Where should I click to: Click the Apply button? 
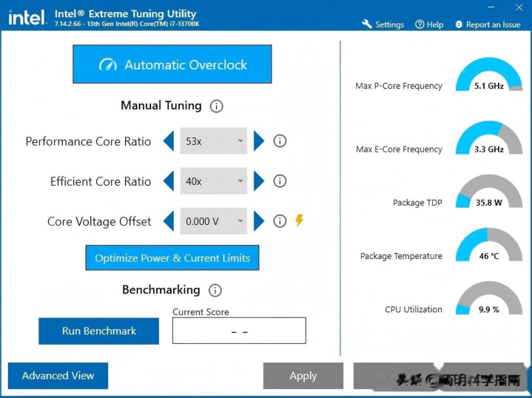[303, 376]
